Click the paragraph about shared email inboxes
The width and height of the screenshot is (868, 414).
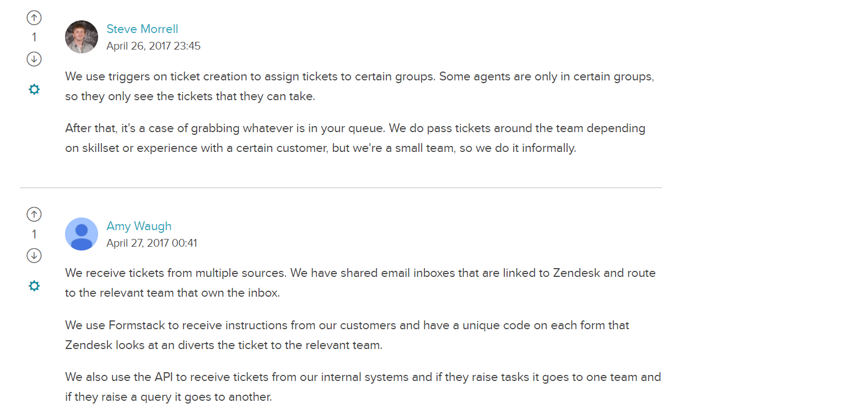(x=360, y=283)
